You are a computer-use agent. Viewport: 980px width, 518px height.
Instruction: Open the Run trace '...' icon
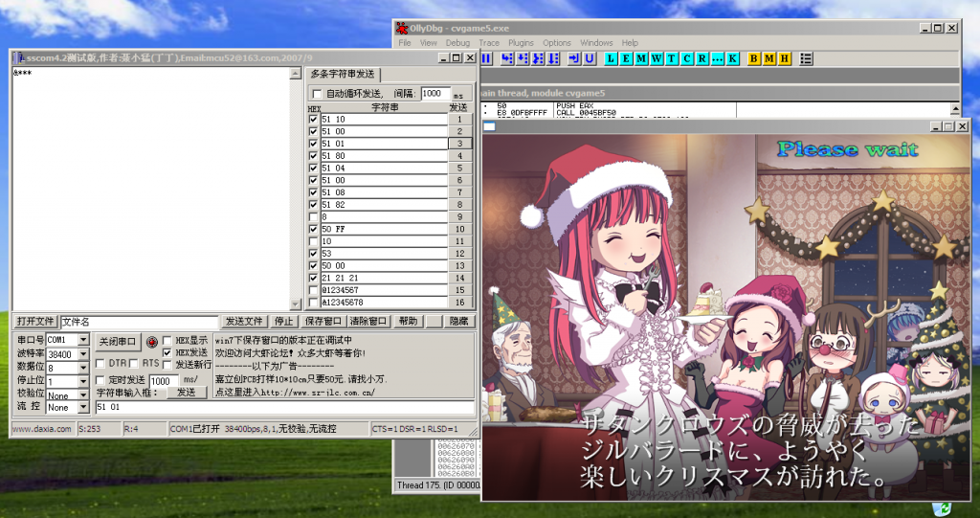[x=718, y=58]
